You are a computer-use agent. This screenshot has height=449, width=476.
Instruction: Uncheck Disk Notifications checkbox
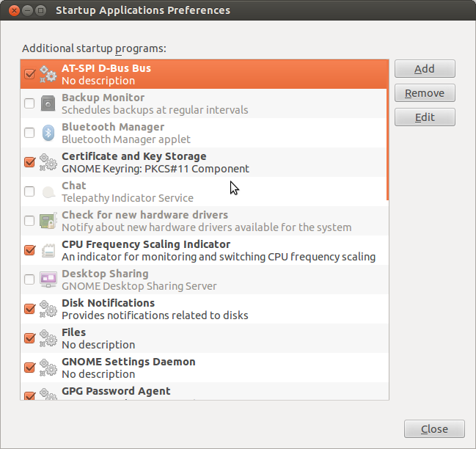pyautogui.click(x=29, y=308)
